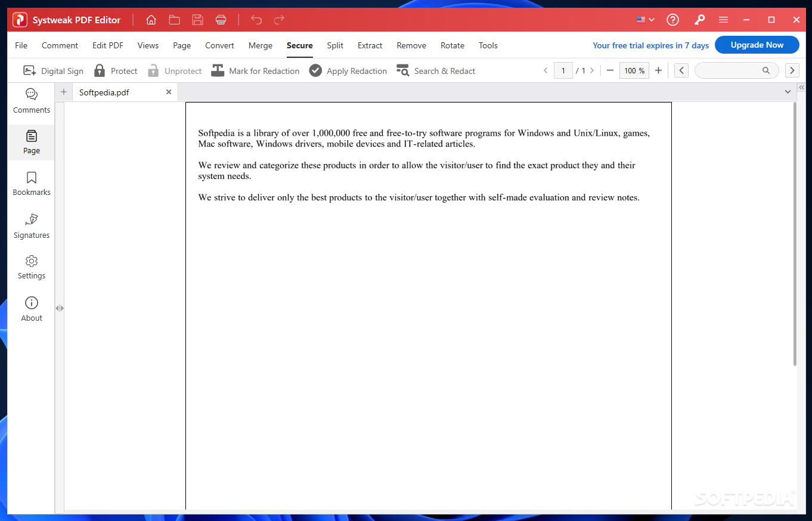
Task: Click the page number input field
Action: 563,70
